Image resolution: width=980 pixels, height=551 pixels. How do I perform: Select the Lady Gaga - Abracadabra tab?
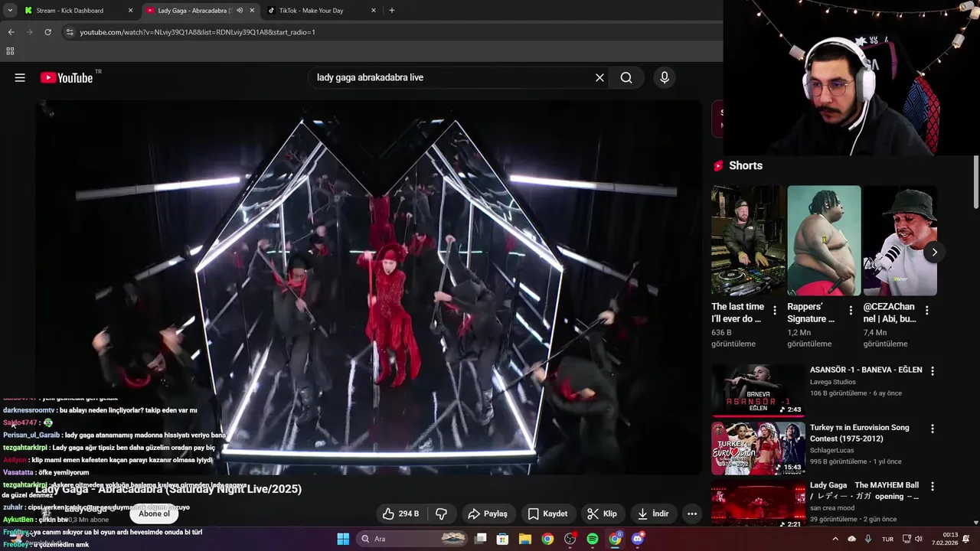coord(199,11)
